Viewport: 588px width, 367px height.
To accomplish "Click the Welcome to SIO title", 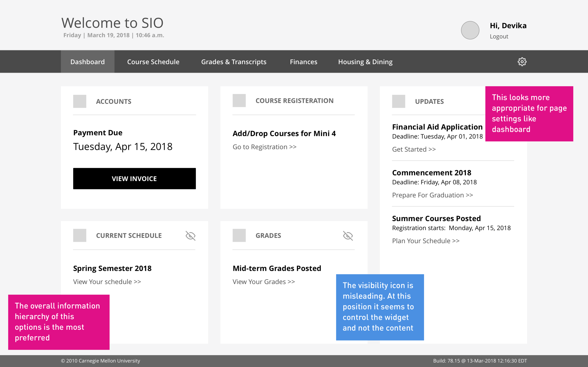I will (112, 23).
